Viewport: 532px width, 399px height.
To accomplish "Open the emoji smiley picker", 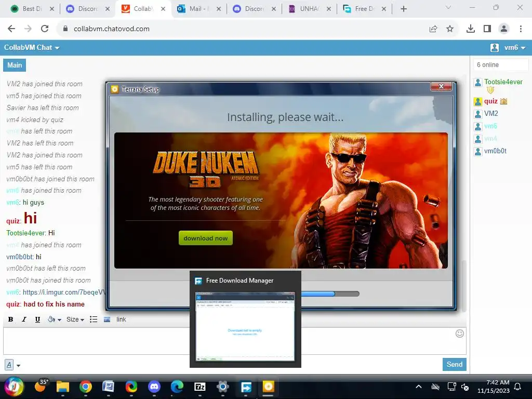I will point(459,334).
